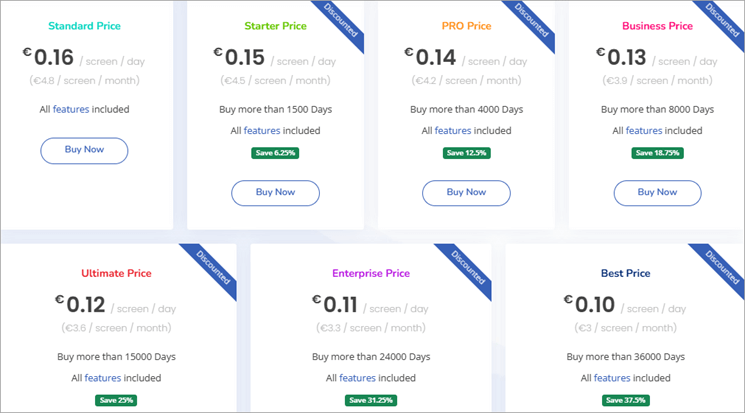745x413 pixels.
Task: Choose Buy Now for the PRO plan
Action: point(466,192)
